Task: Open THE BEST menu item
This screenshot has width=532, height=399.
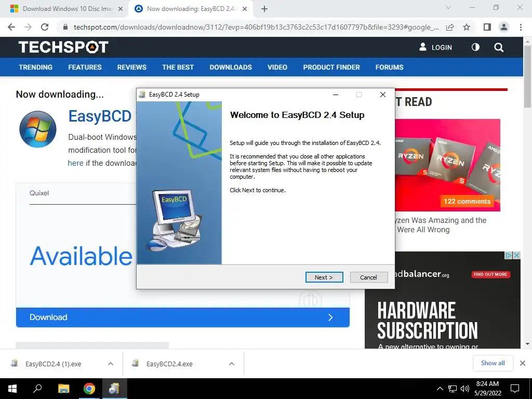Action: tap(178, 67)
